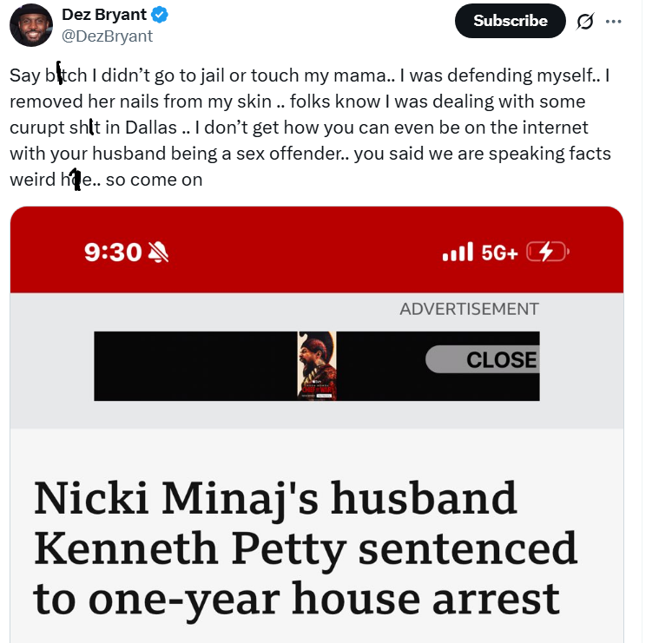Screen dimensions: 672x643
Task: Dismiss the ad with CLOSE button
Action: (x=483, y=359)
